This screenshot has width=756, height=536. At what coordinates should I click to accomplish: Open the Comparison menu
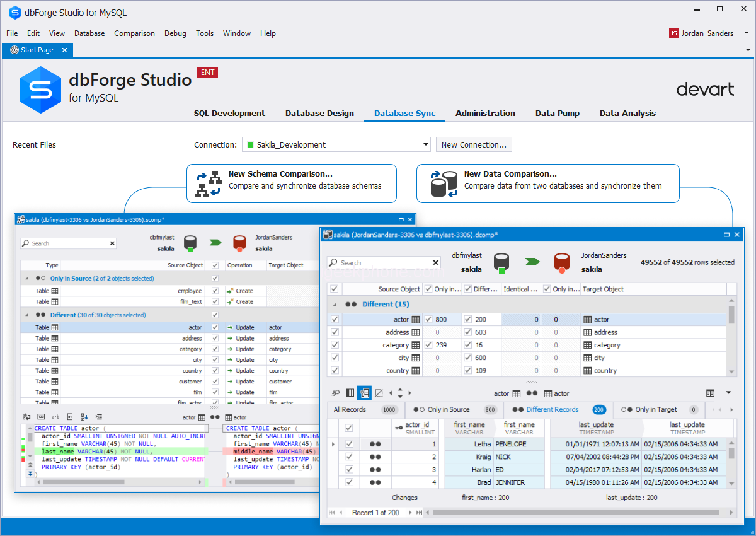(x=134, y=33)
